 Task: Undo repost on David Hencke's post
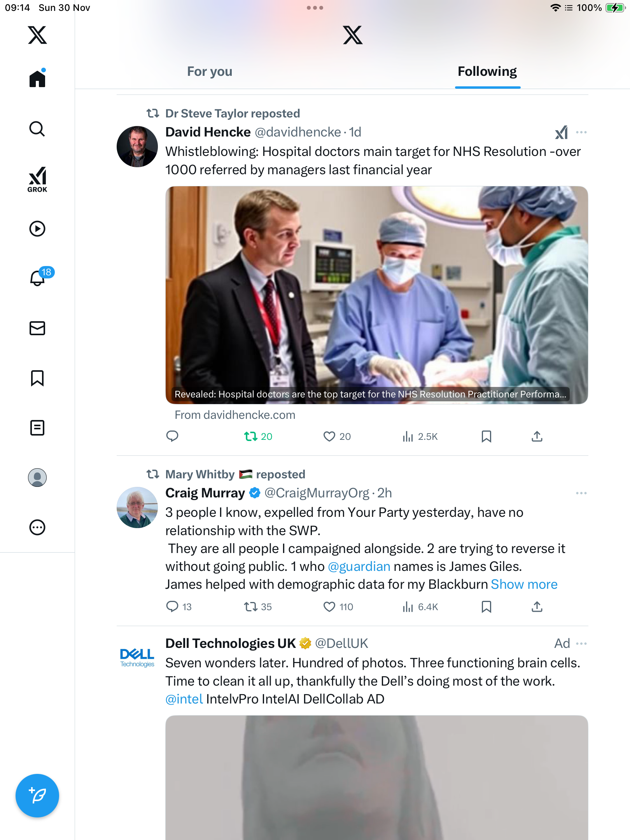tap(251, 436)
